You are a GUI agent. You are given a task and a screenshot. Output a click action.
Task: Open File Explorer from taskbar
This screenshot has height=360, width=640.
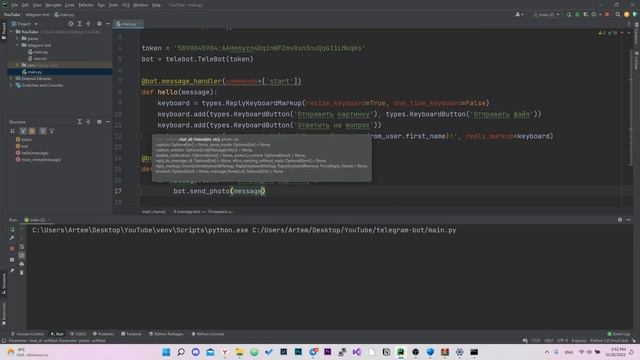240,352
